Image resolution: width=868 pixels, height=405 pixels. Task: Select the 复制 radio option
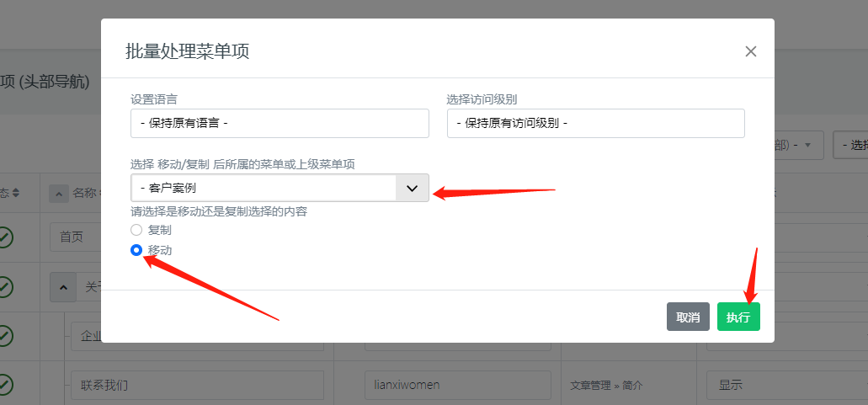136,229
